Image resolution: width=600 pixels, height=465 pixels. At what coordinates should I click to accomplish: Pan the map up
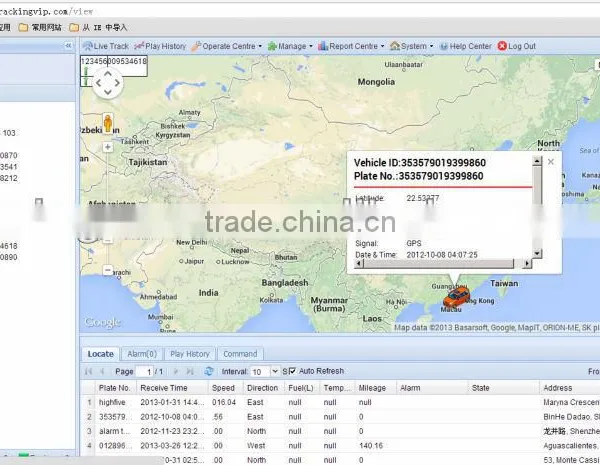(x=108, y=73)
